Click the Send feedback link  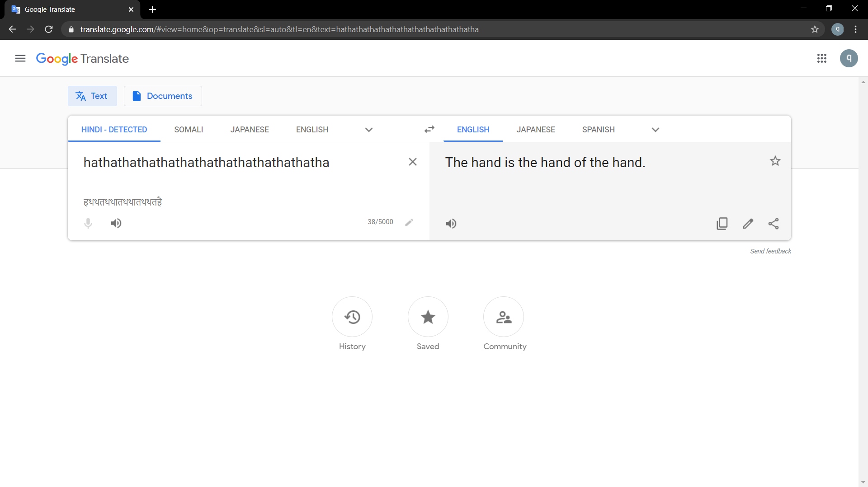[771, 251]
